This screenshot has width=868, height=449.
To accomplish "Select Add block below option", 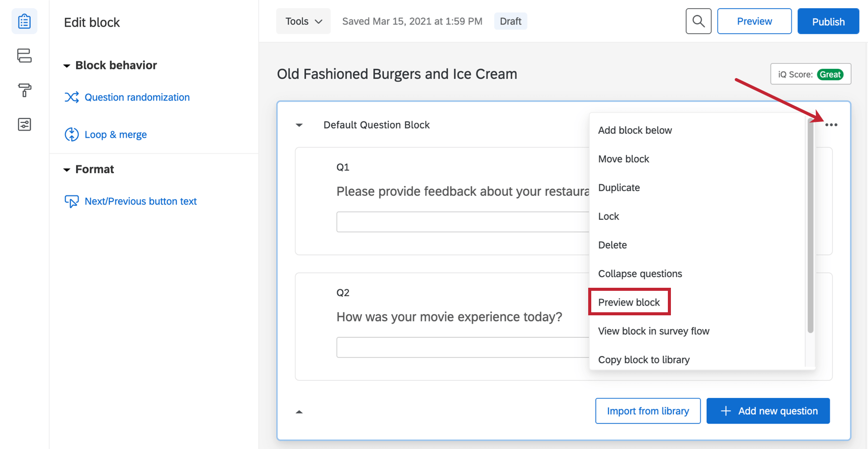I will tap(635, 130).
